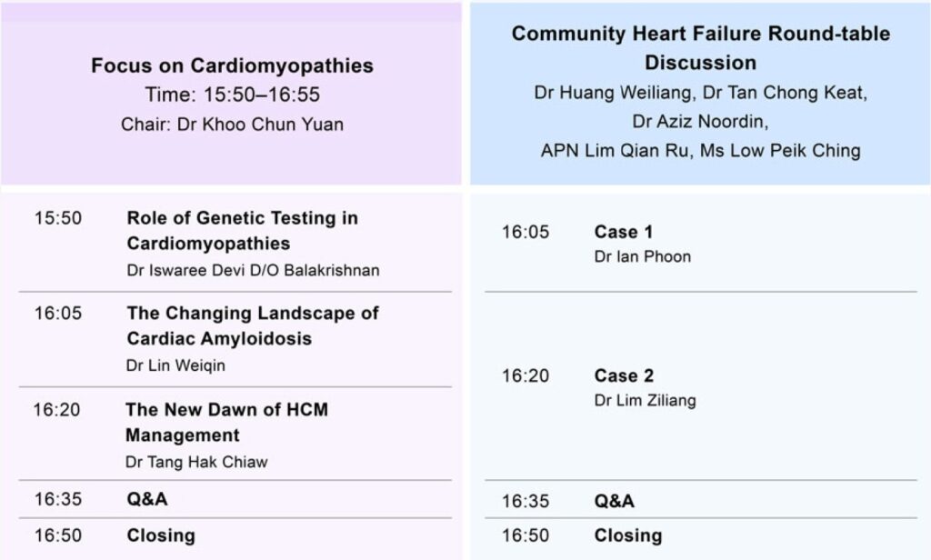
Task: Click speaker name Dr Tang Hak Chiaw
Action: [196, 462]
